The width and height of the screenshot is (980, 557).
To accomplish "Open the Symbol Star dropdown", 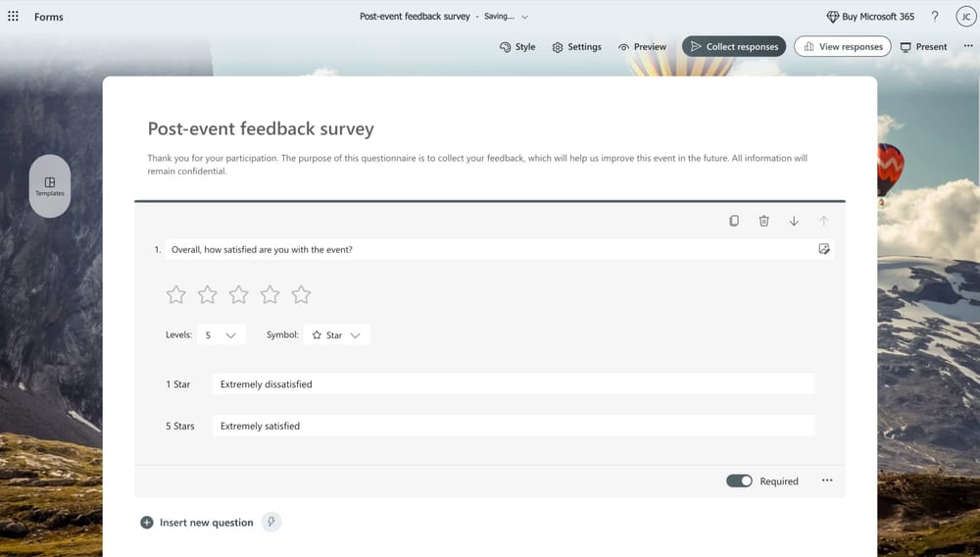I will click(x=336, y=335).
